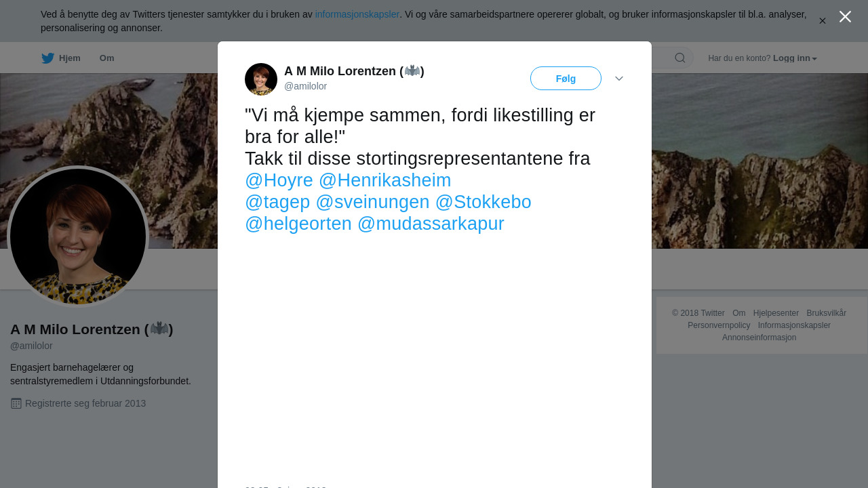Expand the Logg inn dropdown

(795, 58)
